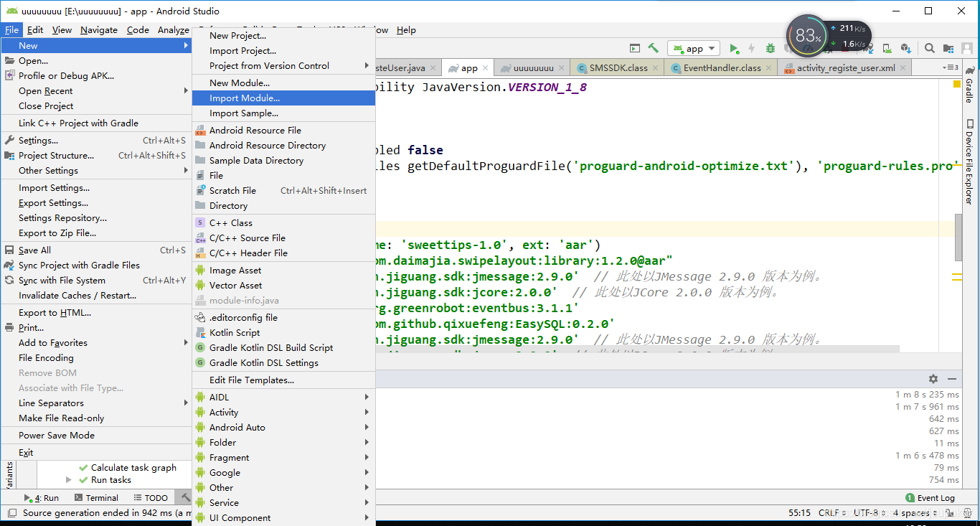Open the File menu
This screenshot has width=980, height=526.
click(12, 29)
